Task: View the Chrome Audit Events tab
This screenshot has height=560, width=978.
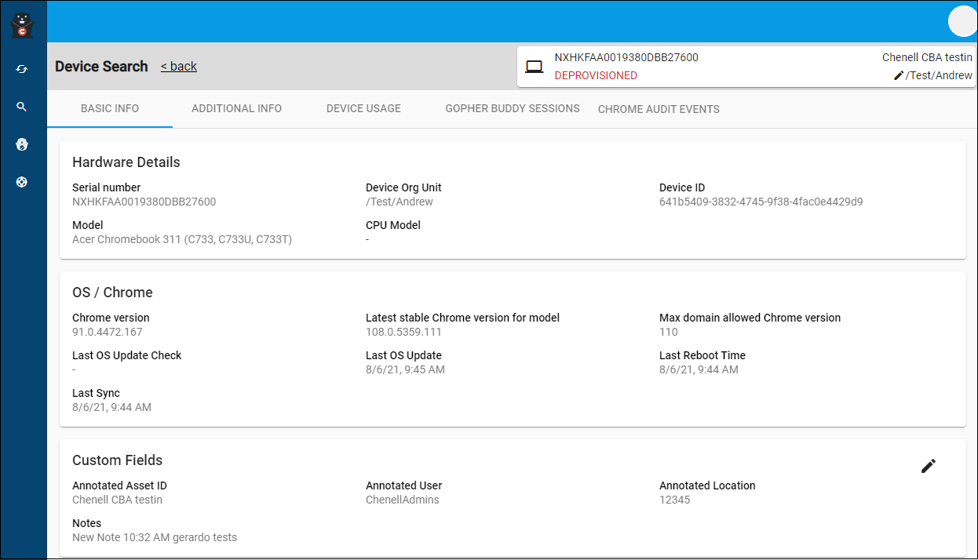Action: [659, 109]
